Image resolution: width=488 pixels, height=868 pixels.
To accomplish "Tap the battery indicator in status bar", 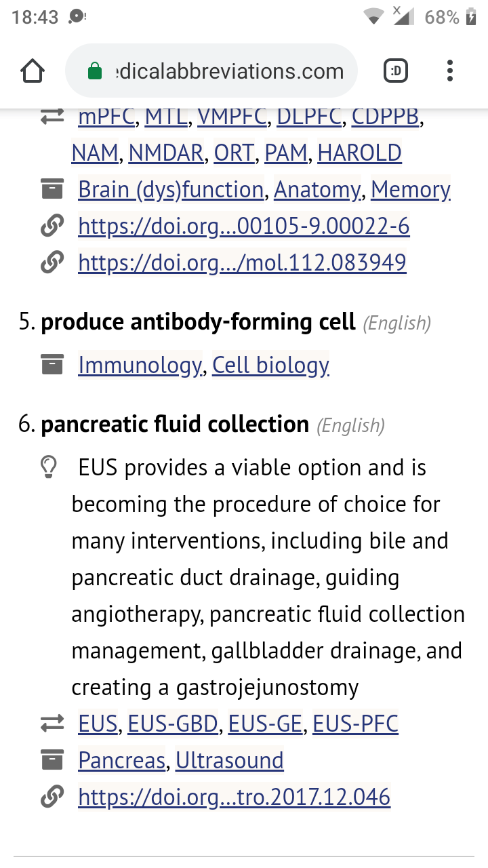I will click(471, 18).
